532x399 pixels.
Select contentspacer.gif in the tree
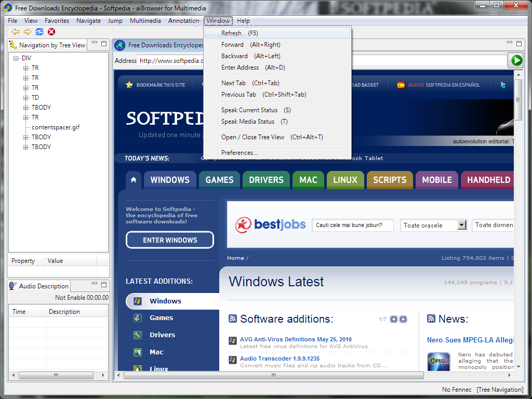56,127
